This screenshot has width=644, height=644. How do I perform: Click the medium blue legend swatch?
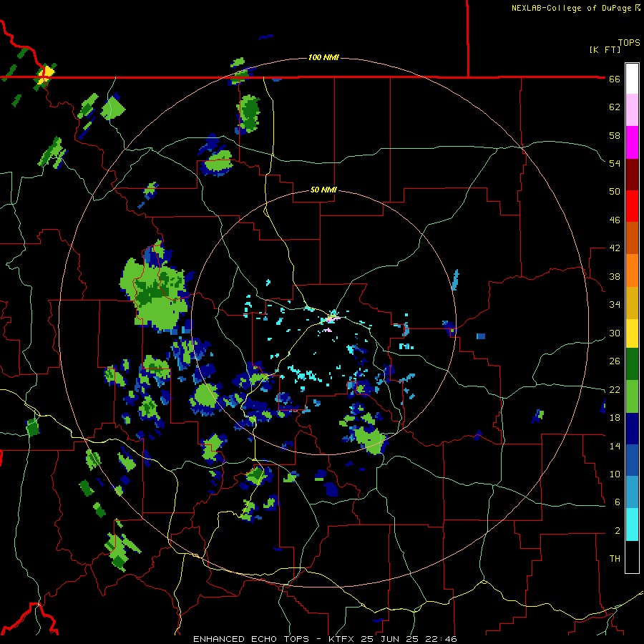click(632, 460)
